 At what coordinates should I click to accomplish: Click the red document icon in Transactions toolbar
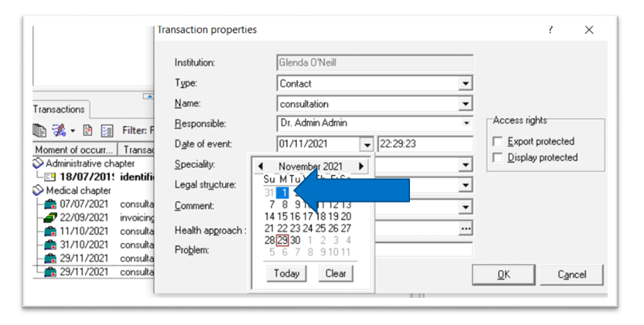coord(87,131)
